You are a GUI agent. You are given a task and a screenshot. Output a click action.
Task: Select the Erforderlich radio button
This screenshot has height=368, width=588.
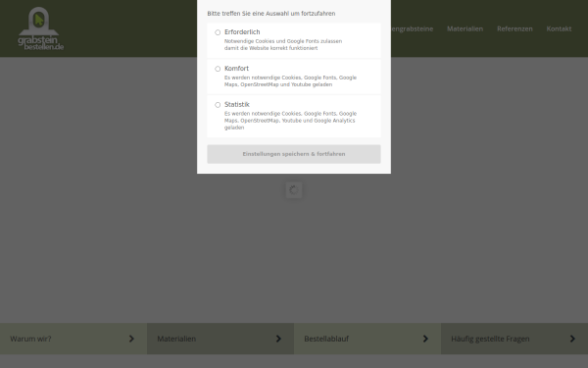click(218, 32)
